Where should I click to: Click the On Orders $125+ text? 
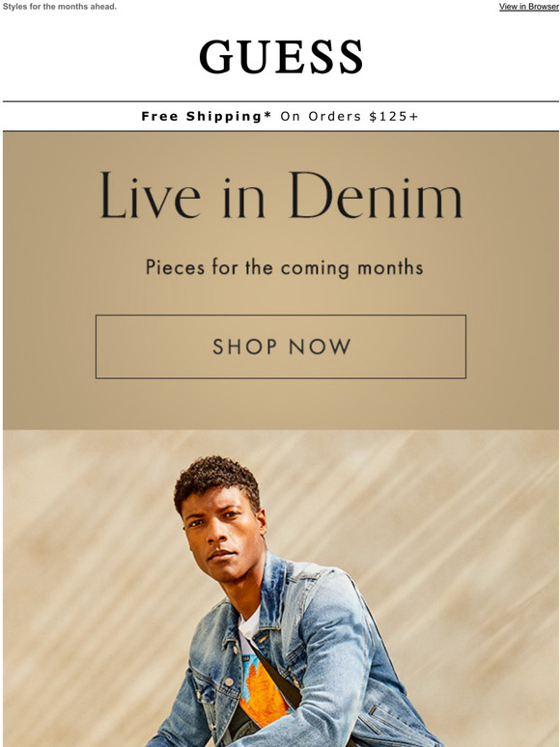click(350, 117)
